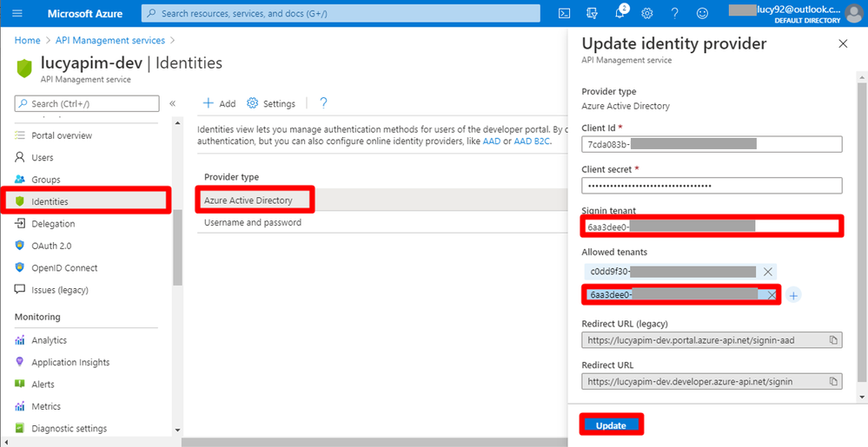Open help question mark beside Settings
868x447 pixels.
324,103
